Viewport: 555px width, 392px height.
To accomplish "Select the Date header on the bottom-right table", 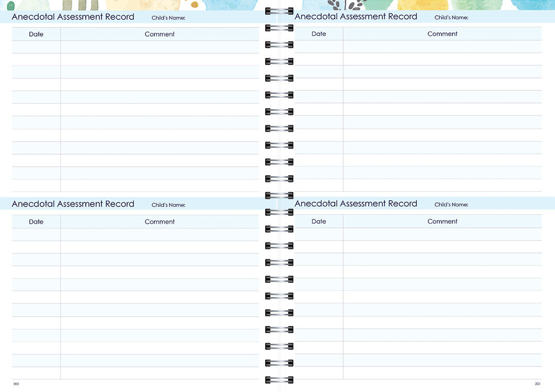I will (319, 221).
